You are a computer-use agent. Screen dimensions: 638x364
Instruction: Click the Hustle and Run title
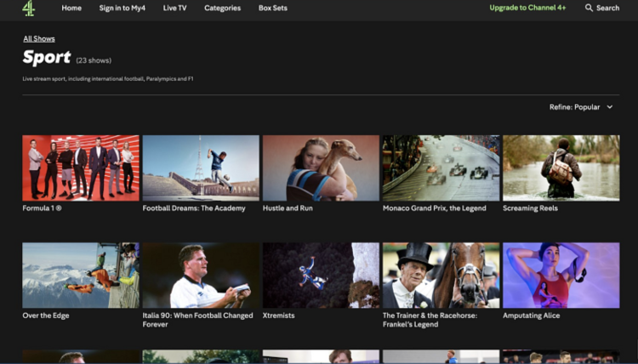pyautogui.click(x=288, y=208)
